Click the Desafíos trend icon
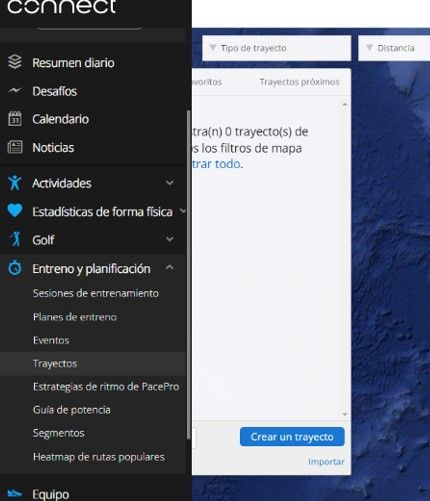This screenshot has width=430, height=501. (15, 90)
